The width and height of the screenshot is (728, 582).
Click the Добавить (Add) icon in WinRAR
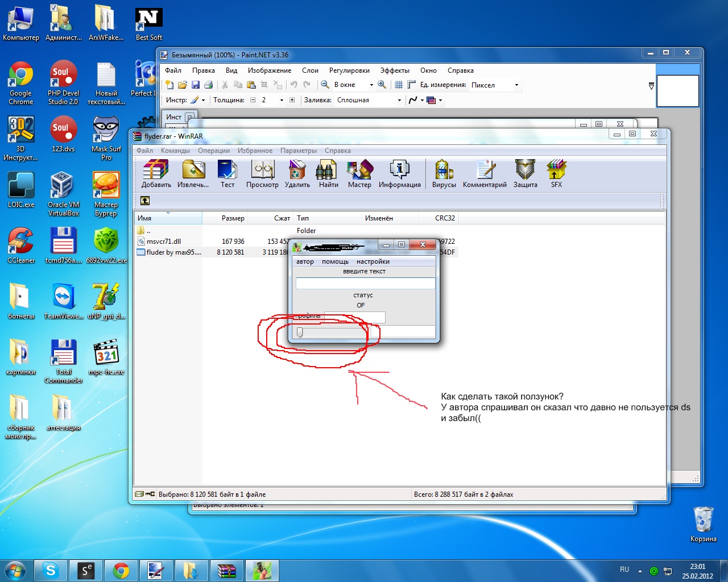[156, 173]
